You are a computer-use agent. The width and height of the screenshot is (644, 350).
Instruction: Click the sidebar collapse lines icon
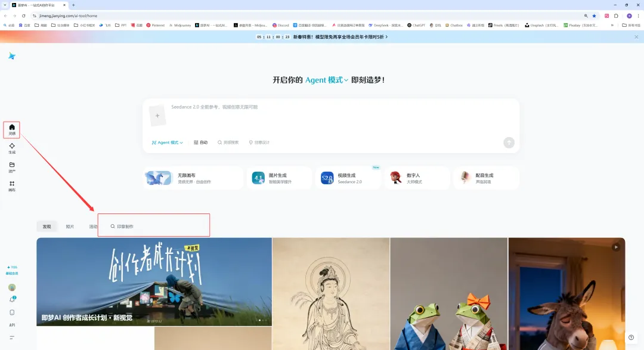click(12, 337)
